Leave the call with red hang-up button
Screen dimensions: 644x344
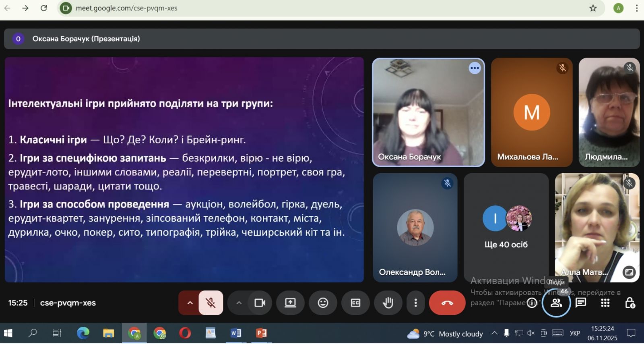click(x=447, y=303)
